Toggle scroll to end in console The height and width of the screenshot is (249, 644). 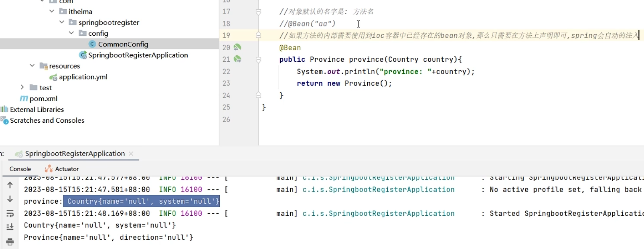(10, 227)
